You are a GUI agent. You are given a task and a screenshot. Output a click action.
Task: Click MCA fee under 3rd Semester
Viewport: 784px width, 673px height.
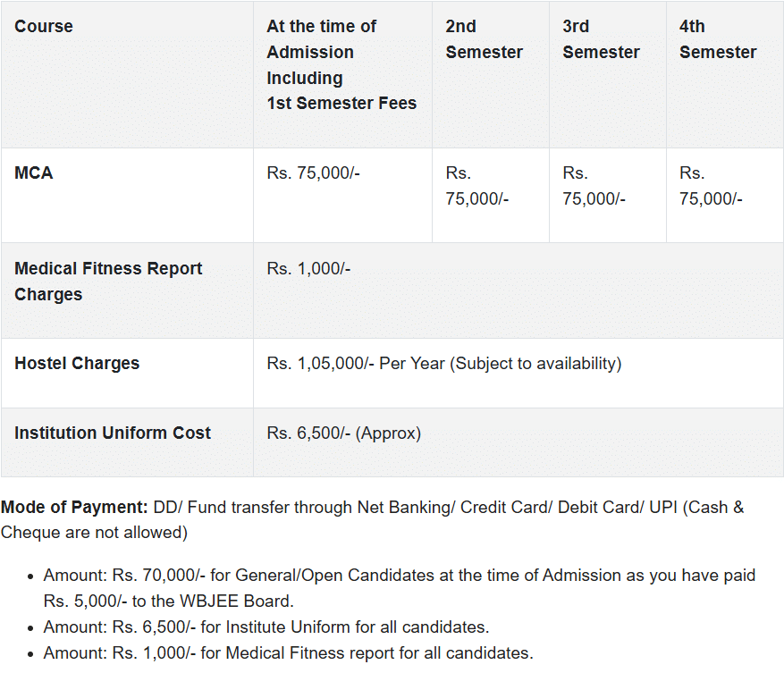point(594,186)
